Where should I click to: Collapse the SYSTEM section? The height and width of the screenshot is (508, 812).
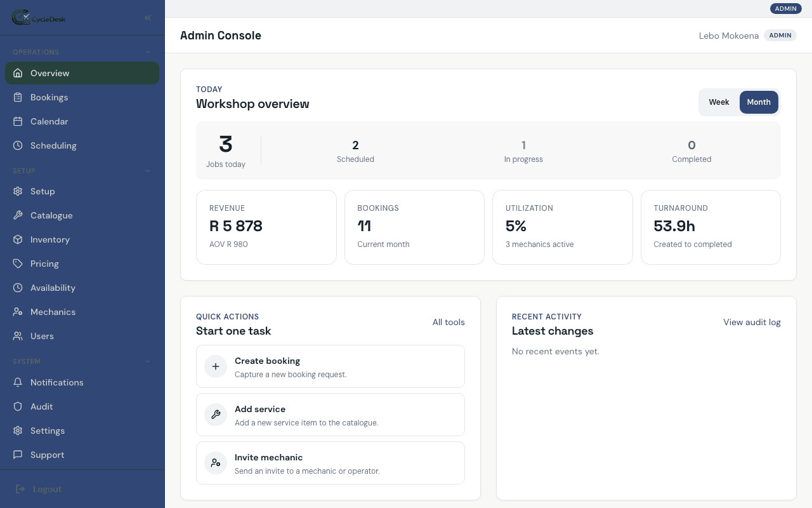tap(147, 361)
